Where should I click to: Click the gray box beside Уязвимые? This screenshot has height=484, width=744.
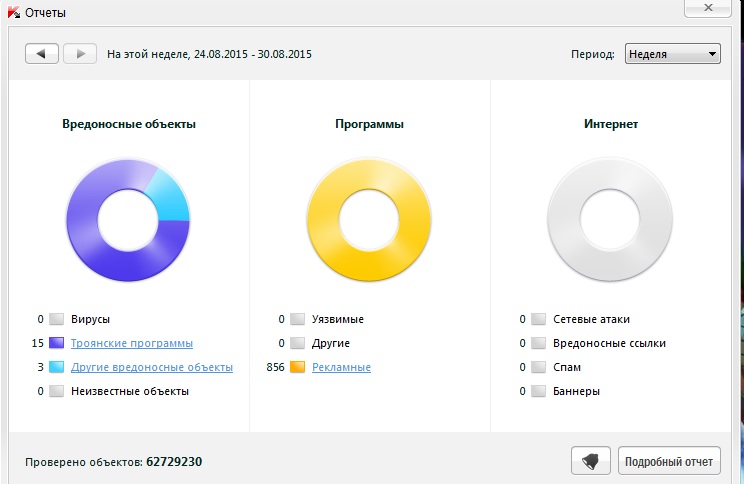pos(297,319)
